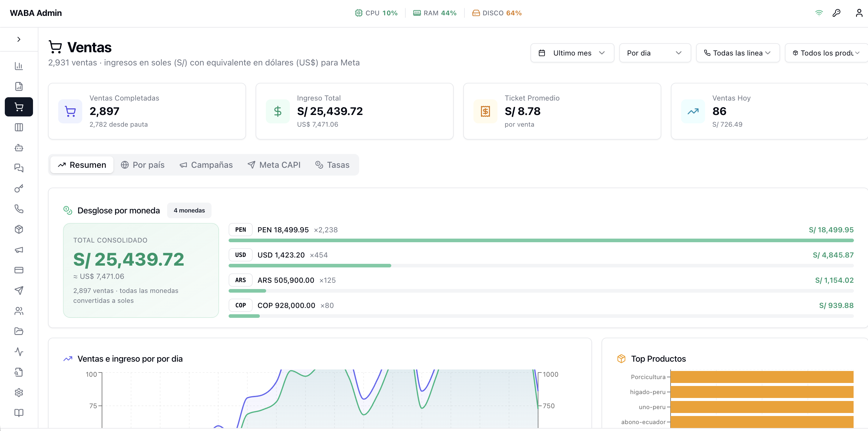
Task: Open the box products sidebar icon
Action: (19, 230)
